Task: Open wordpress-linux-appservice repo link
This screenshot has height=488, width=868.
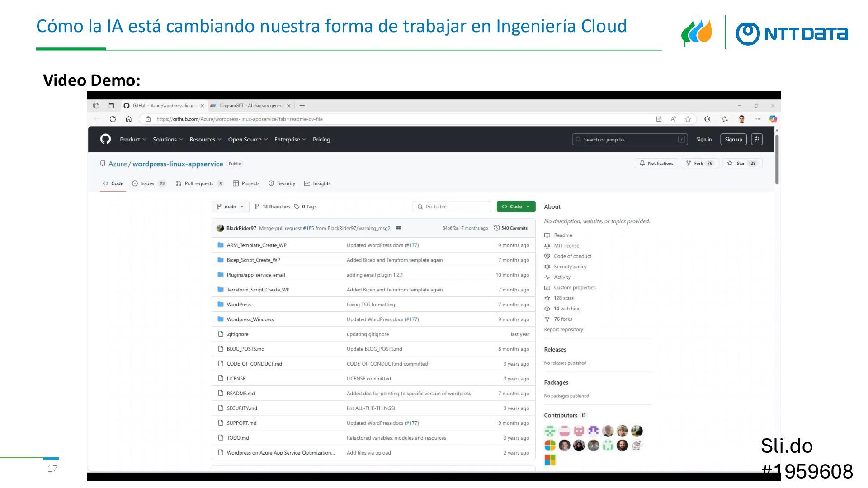Action: (x=178, y=164)
